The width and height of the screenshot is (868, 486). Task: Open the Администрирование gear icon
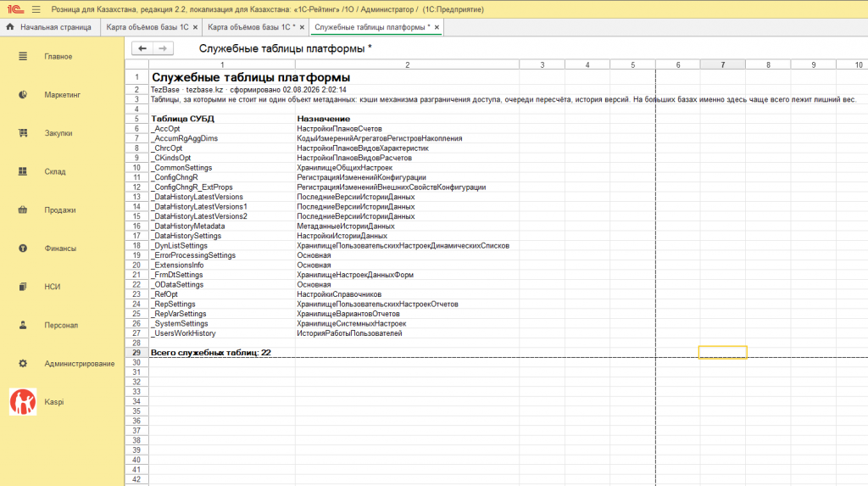tap(23, 364)
